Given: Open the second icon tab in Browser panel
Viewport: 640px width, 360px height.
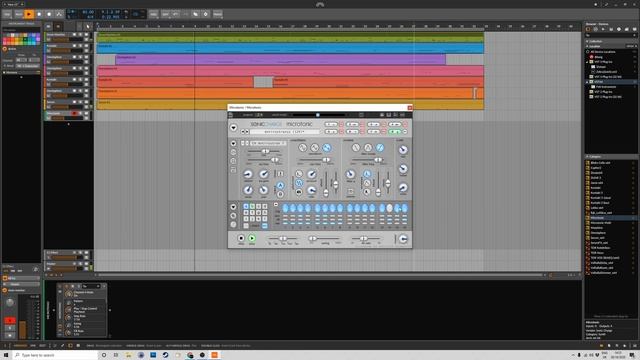Looking at the screenshot, I should [596, 29].
